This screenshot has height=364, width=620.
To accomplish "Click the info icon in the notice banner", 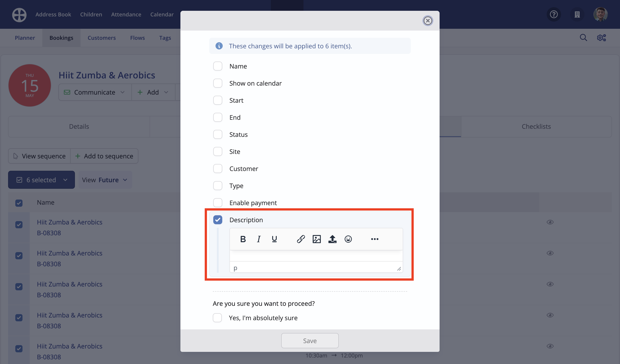I will pyautogui.click(x=219, y=46).
